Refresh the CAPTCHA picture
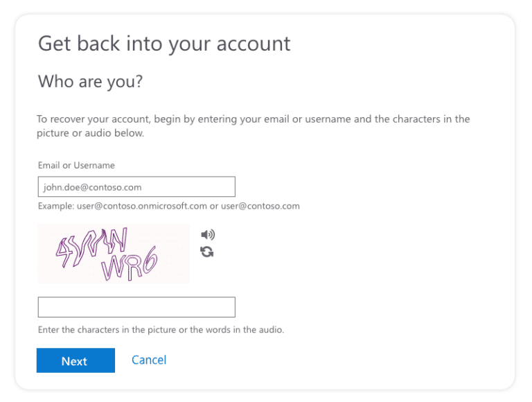The width and height of the screenshot is (532, 402). (x=207, y=252)
